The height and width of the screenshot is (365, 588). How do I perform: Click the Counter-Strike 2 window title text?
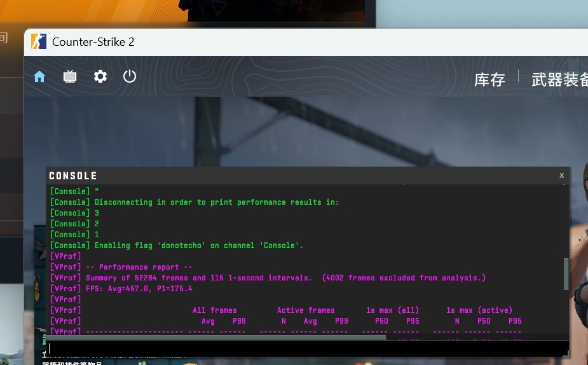[x=93, y=41]
